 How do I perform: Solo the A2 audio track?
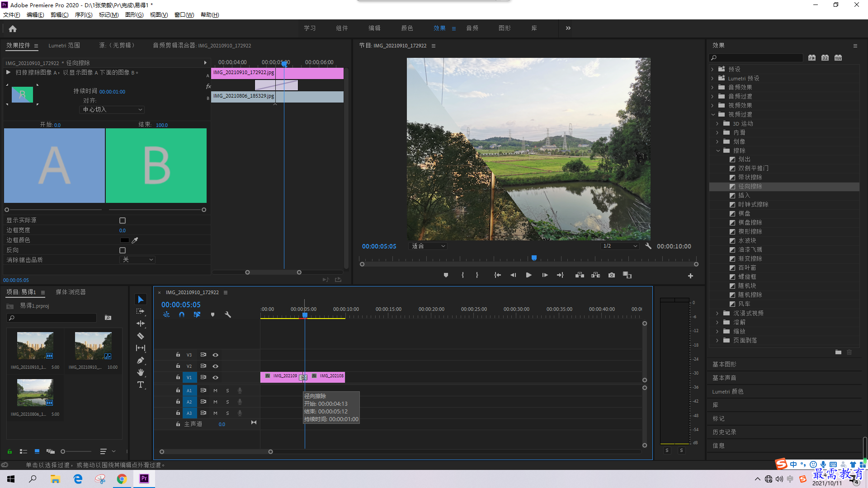click(x=227, y=402)
